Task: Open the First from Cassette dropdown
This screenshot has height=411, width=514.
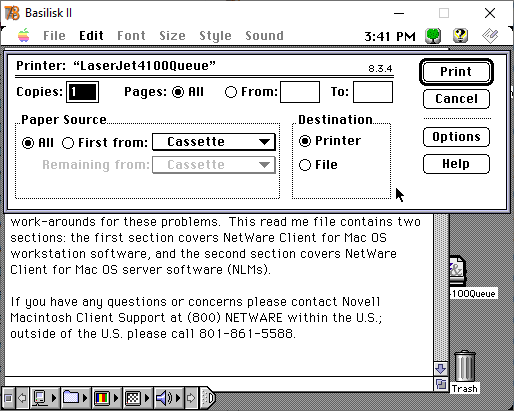Action: coord(214,142)
